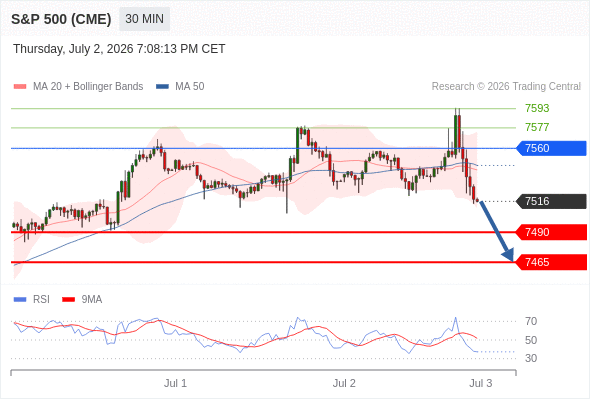The image size is (590, 400).
Task: Click the Jul 3 date axis label
Action: [x=481, y=383]
